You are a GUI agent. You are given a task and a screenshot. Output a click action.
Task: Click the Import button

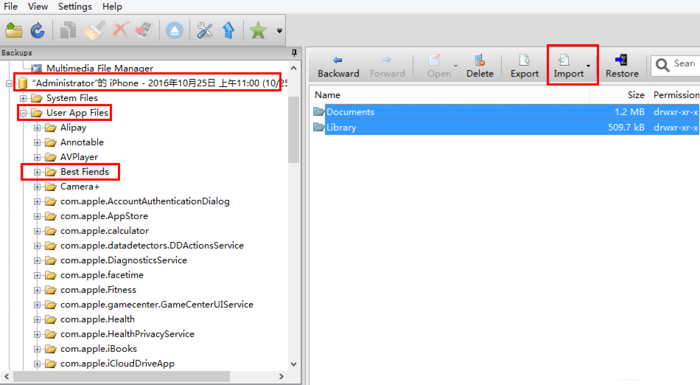click(568, 67)
